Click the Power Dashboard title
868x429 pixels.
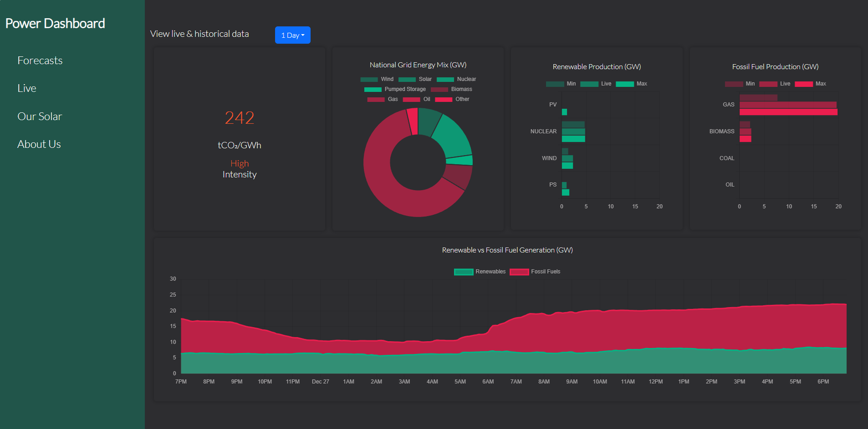[55, 23]
